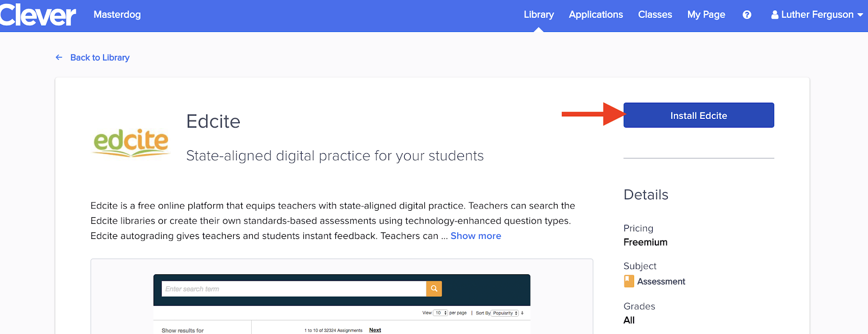868x334 pixels.
Task: Click the Enter search term field
Action: pyautogui.click(x=294, y=288)
